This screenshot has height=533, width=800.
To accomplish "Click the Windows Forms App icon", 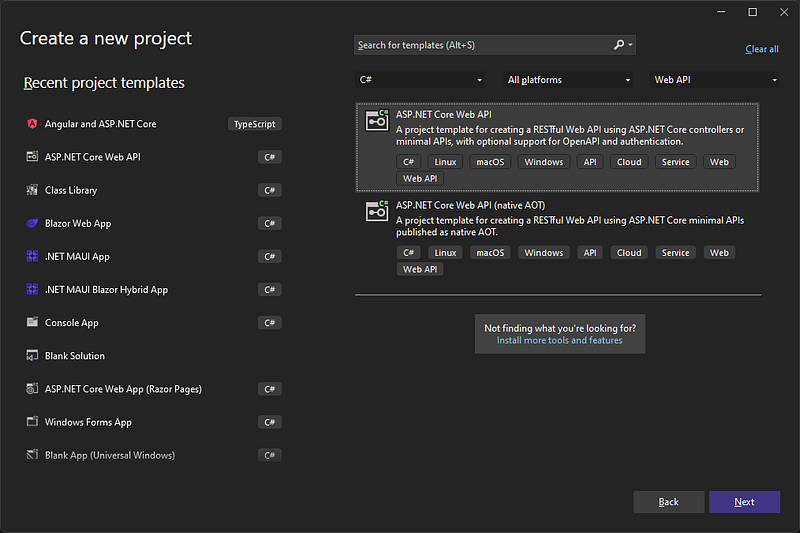I will click(x=32, y=422).
